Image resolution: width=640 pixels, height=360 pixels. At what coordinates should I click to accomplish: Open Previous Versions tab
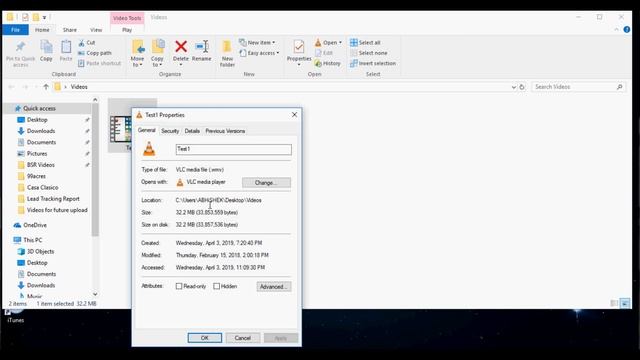tap(225, 131)
